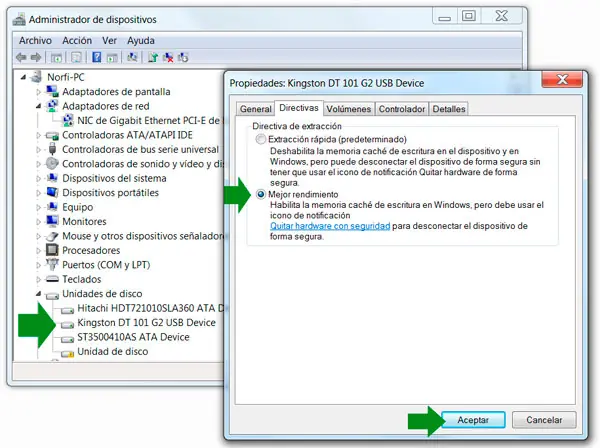Click the scan for hardware changes icon
Screen dimensions: 600x448
[132, 57]
